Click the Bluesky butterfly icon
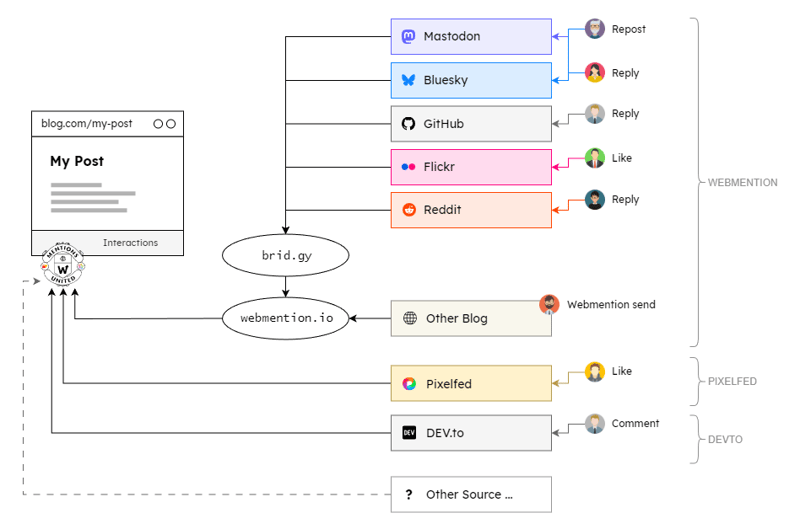800x529 pixels. click(x=408, y=80)
